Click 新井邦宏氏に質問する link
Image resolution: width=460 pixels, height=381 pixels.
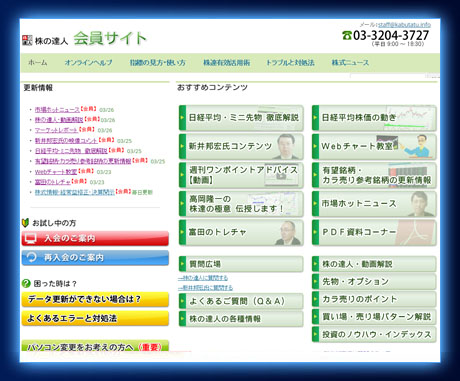pyautogui.click(x=206, y=288)
